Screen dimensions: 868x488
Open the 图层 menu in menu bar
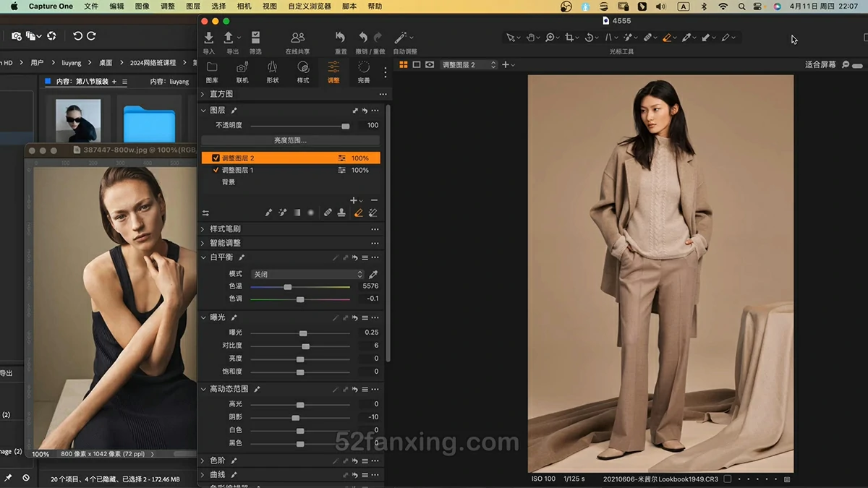[193, 6]
